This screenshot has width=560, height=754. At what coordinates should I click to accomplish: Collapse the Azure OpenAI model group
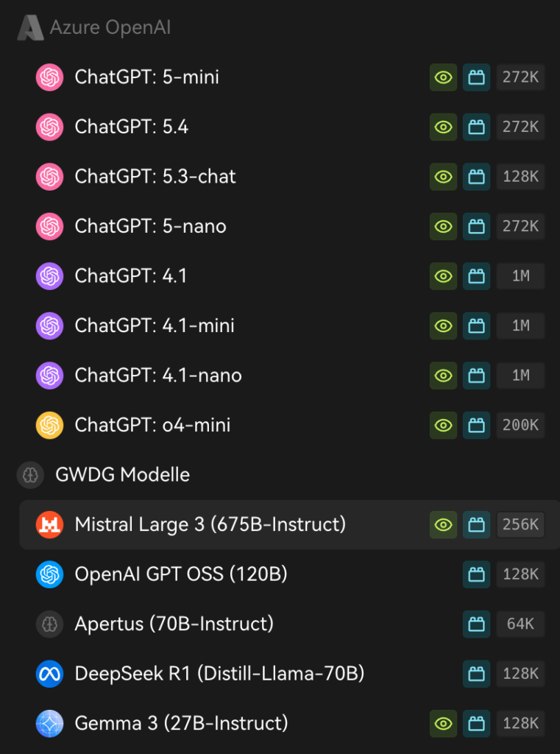click(110, 28)
